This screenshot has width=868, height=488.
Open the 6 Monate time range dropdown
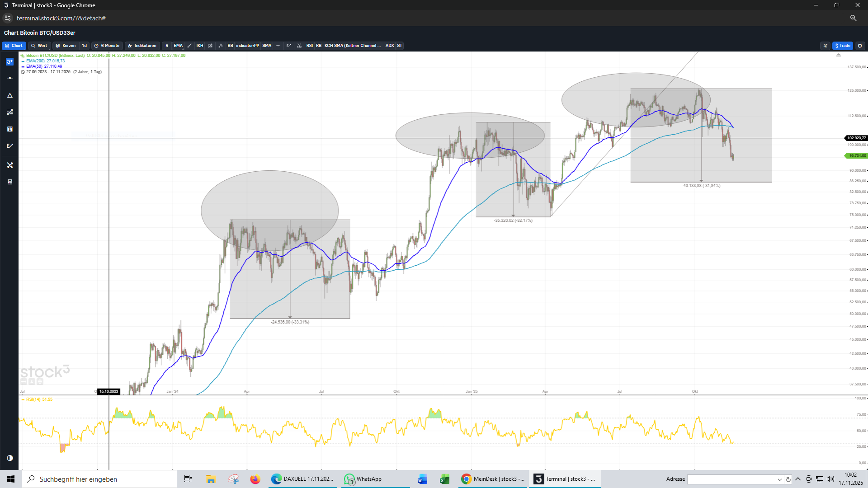click(107, 46)
